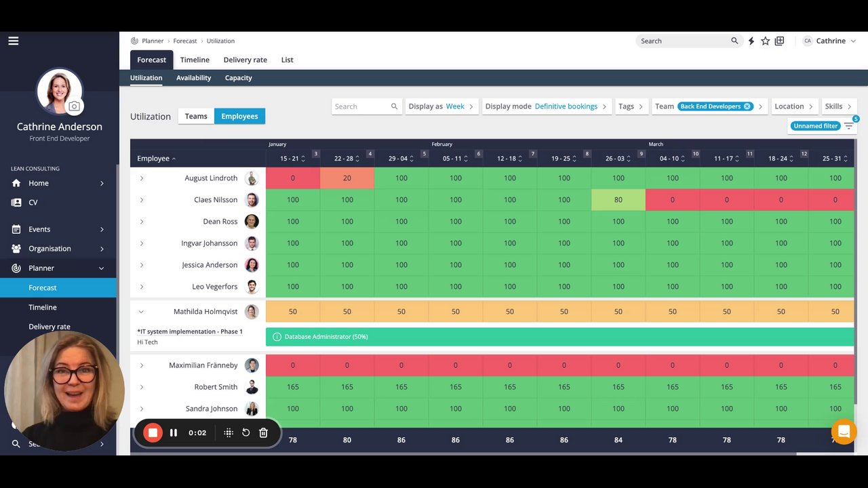Remove the Back End Developers team tag
This screenshot has width=868, height=488.
pos(747,106)
